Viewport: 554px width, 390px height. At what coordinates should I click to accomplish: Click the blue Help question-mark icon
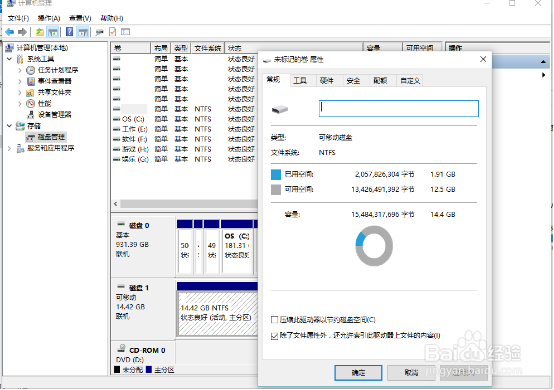(70, 32)
